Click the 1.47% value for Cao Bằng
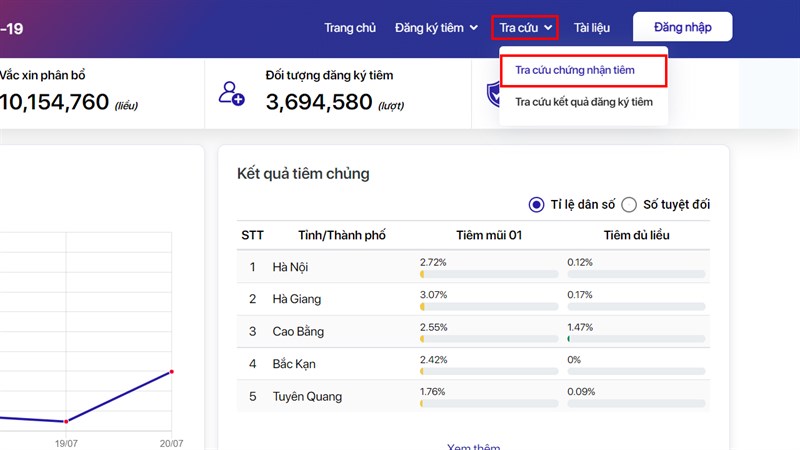 pyautogui.click(x=580, y=327)
